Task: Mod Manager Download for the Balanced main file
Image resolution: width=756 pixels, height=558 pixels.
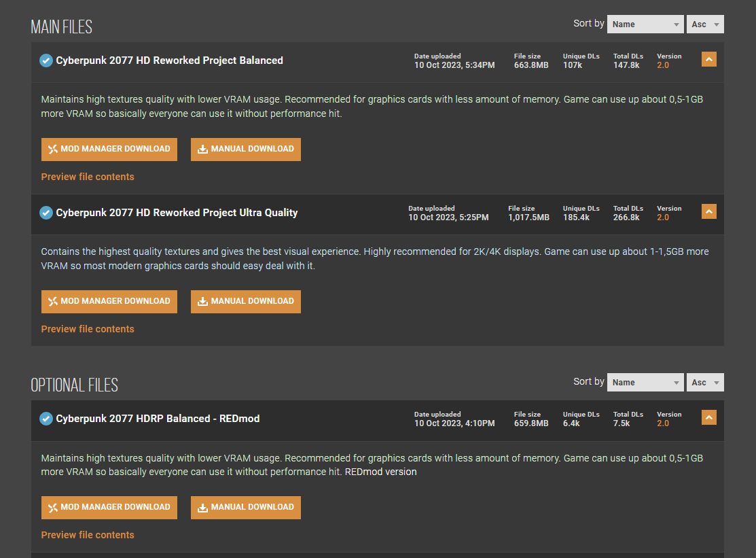Action: [x=109, y=150]
